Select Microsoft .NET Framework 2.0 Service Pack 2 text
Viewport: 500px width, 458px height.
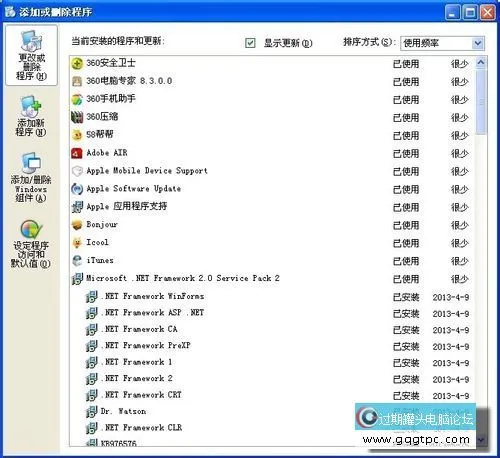(x=183, y=278)
